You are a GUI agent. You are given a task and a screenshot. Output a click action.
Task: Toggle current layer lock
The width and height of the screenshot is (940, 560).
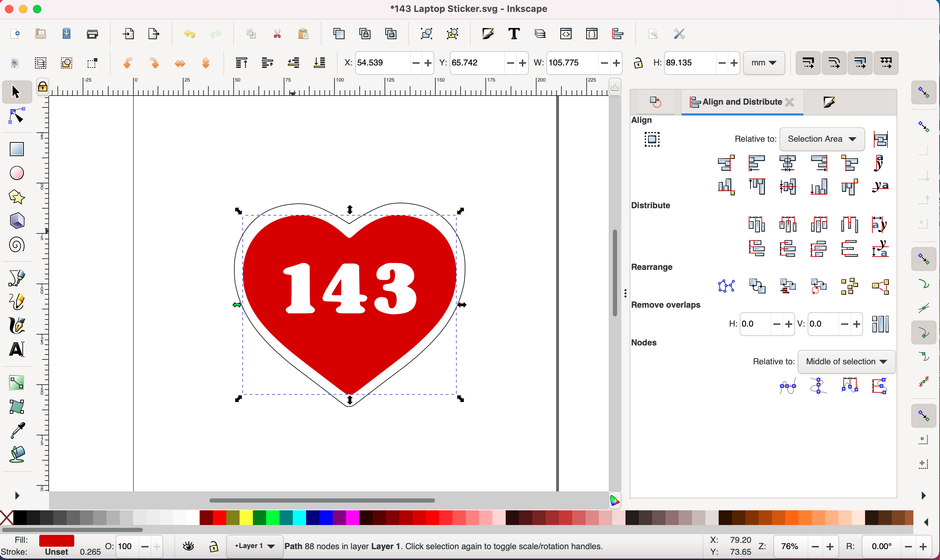(x=214, y=546)
